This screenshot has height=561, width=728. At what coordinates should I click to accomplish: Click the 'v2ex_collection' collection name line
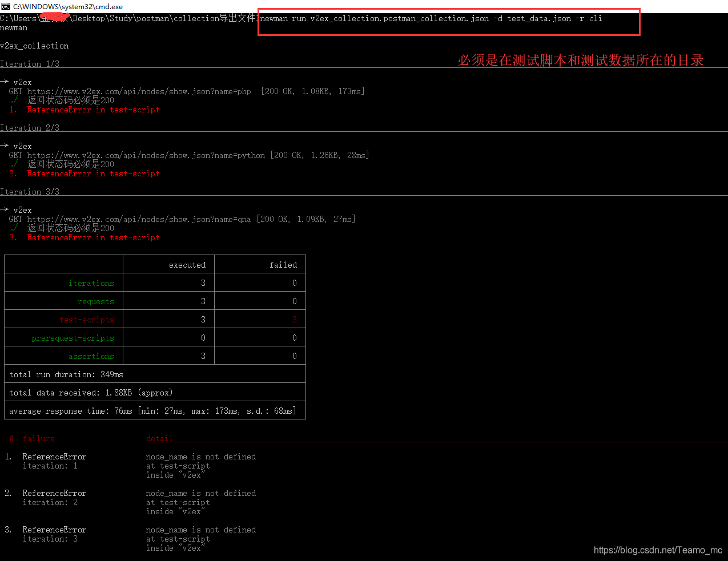pyautogui.click(x=34, y=46)
